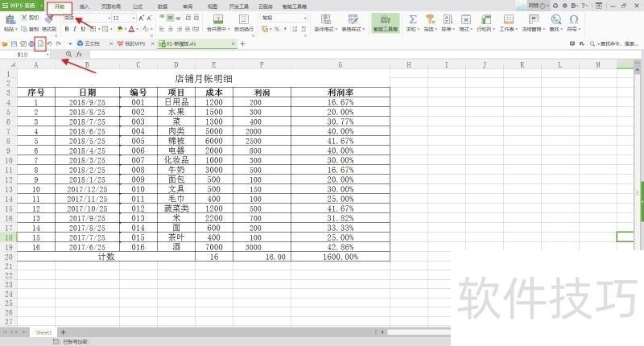Add a new sheet with plus button
644x346 pixels.
(64, 332)
